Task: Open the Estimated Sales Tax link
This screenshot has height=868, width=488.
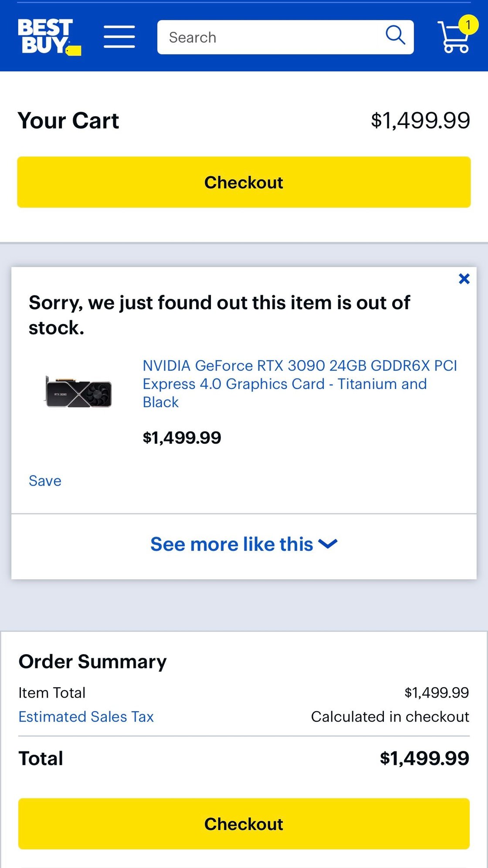Action: [86, 717]
